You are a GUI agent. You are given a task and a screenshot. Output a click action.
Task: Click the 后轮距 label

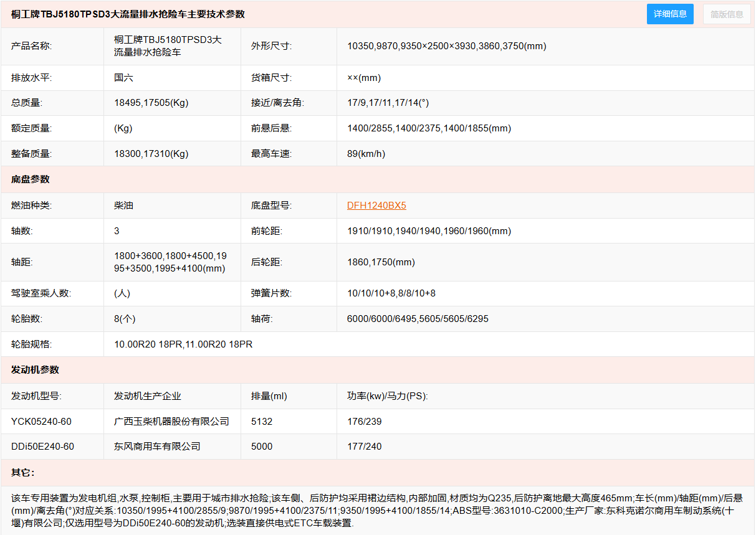(x=266, y=262)
